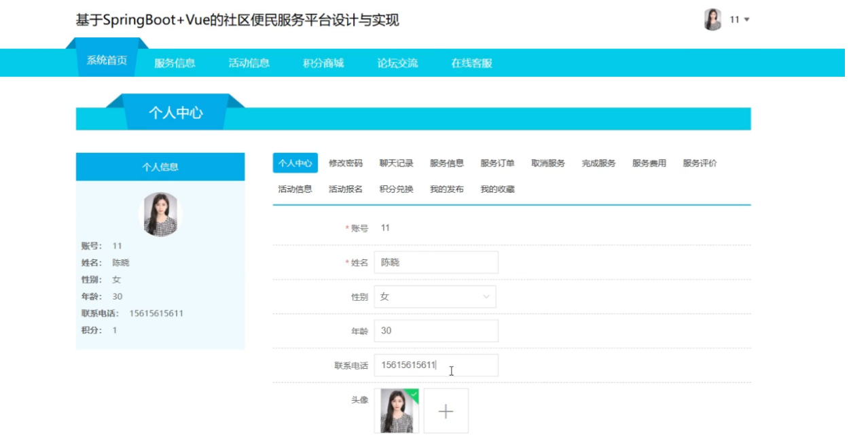This screenshot has width=868, height=436.
Task: Click the profile photo in 个人信息 panel
Action: 160,214
